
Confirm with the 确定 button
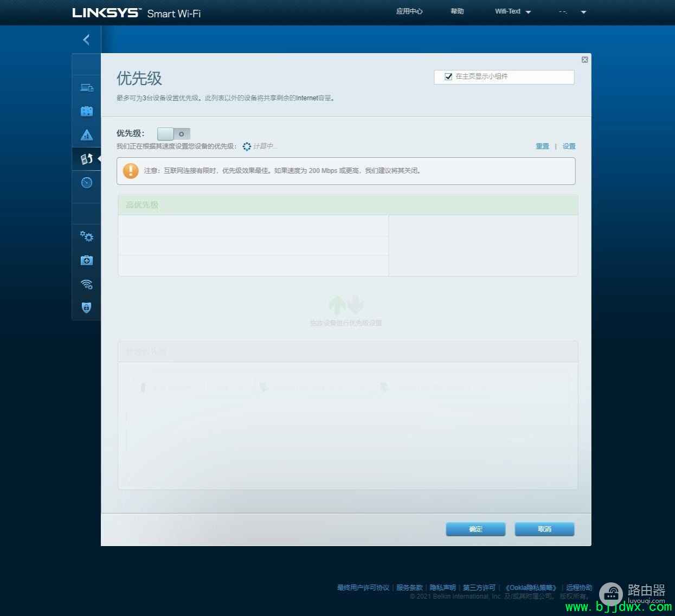tap(475, 529)
